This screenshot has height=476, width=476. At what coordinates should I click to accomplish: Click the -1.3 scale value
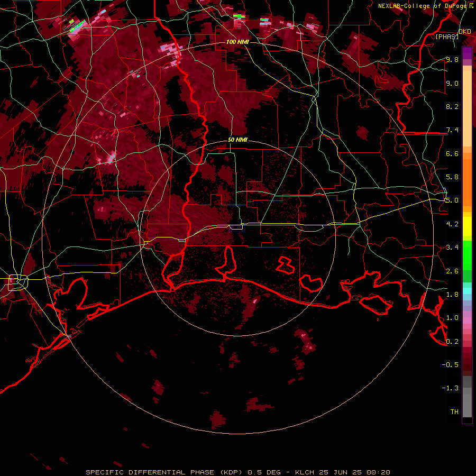point(450,388)
